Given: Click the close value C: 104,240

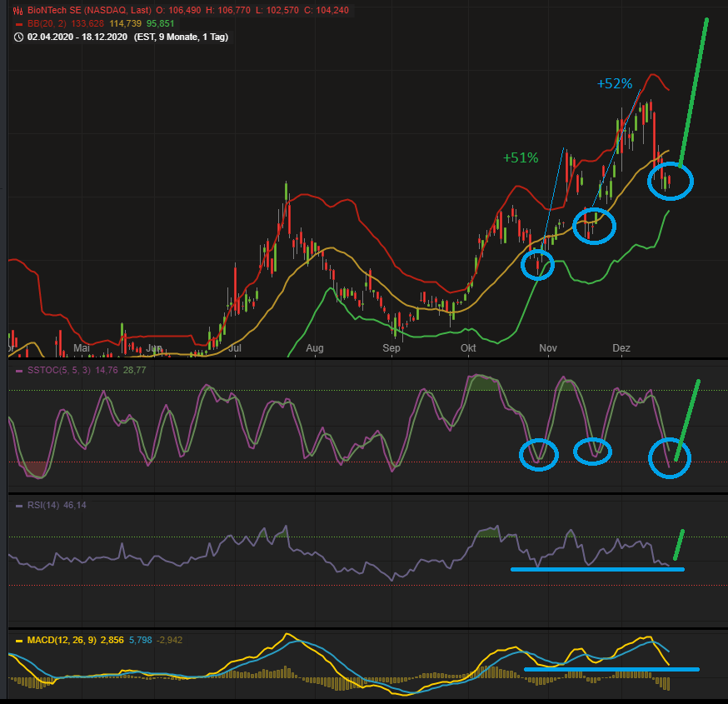Looking at the screenshot, I should tap(327, 10).
